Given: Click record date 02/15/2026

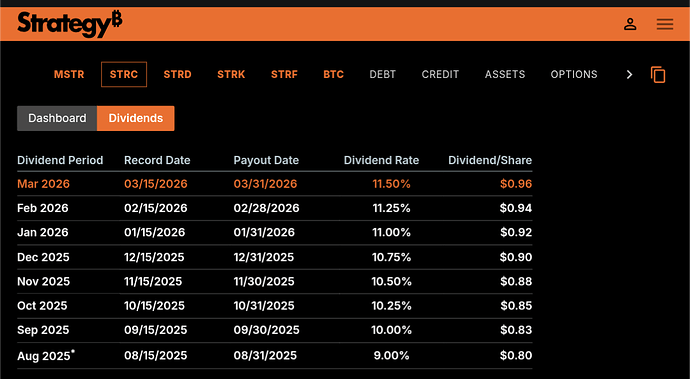Looking at the screenshot, I should tap(156, 208).
